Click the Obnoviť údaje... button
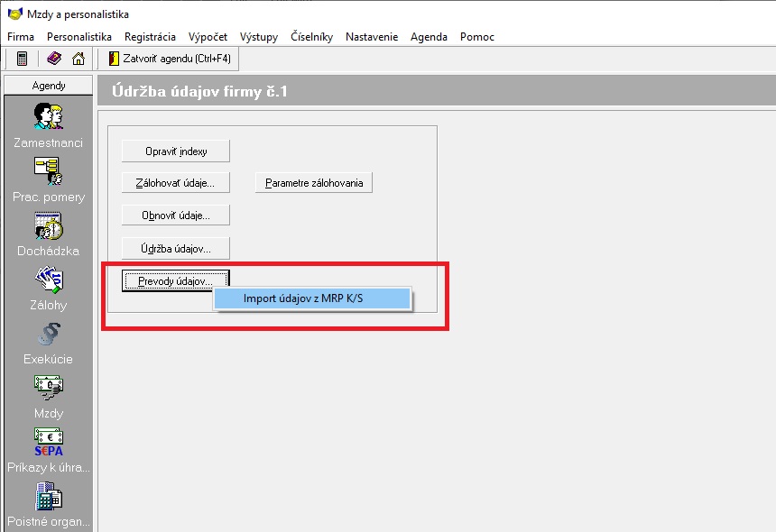The width and height of the screenshot is (776, 532). [x=176, y=216]
